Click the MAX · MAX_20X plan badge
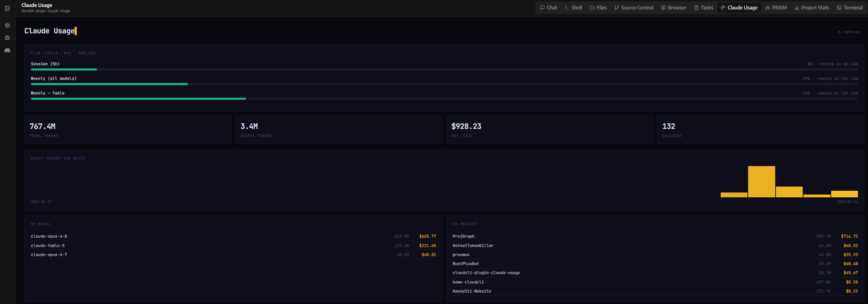The image size is (868, 304). tap(80, 53)
